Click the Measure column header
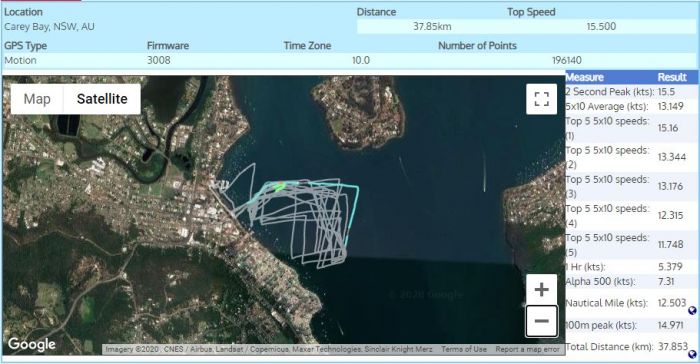700x364 pixels. coord(584,77)
